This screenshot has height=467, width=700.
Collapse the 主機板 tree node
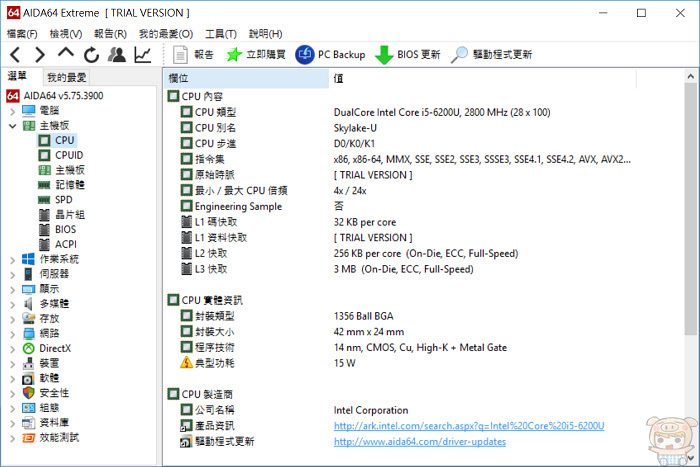12,126
